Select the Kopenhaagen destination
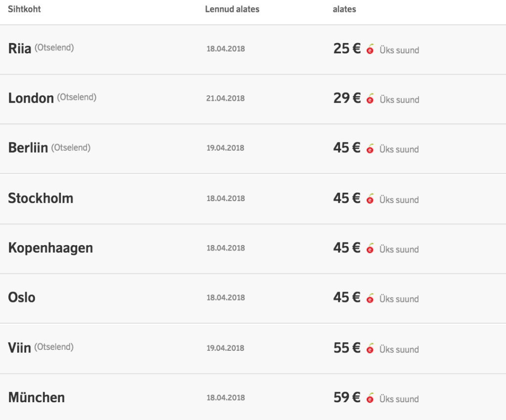Image resolution: width=506 pixels, height=420 pixels. [x=50, y=248]
